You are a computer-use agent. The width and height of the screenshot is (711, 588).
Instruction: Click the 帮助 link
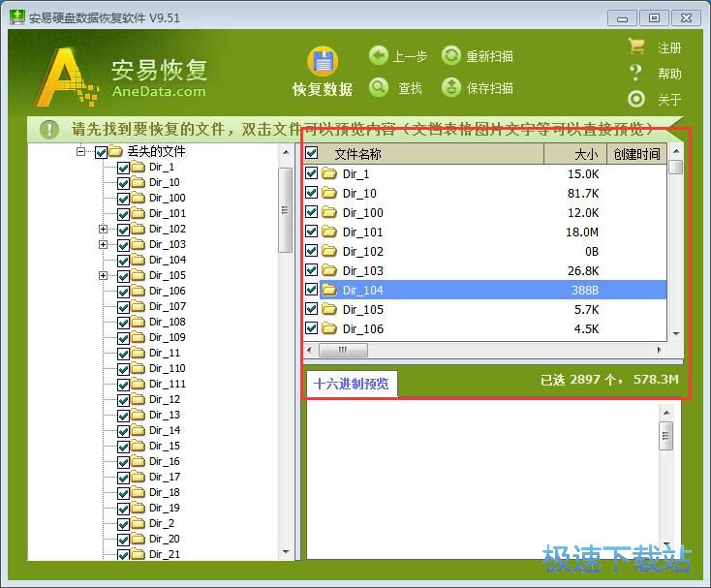tap(669, 74)
